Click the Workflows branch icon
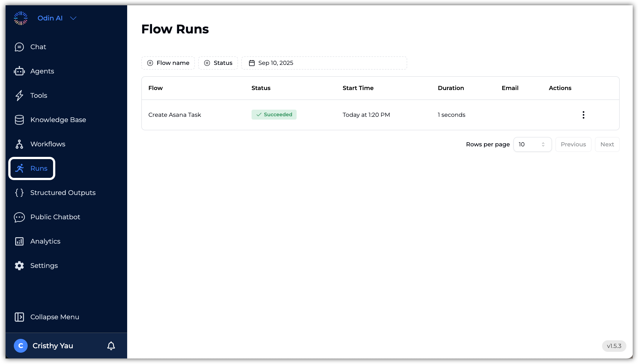 pyautogui.click(x=19, y=144)
